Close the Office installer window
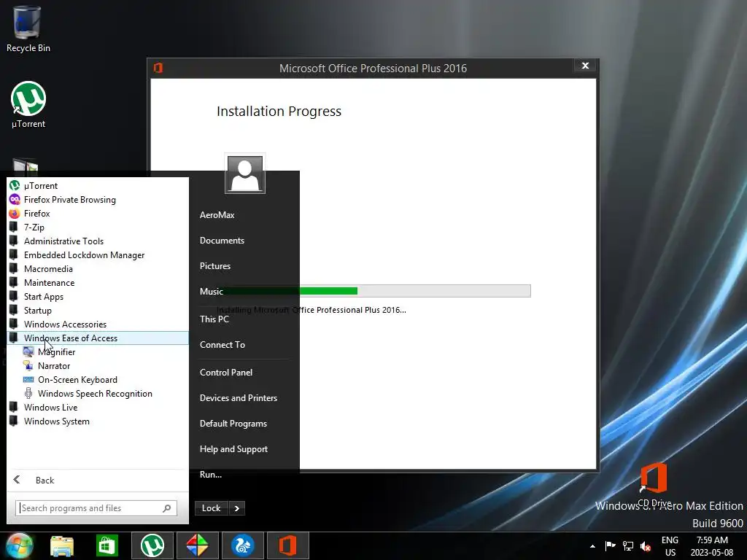Image resolution: width=747 pixels, height=560 pixels. point(586,66)
